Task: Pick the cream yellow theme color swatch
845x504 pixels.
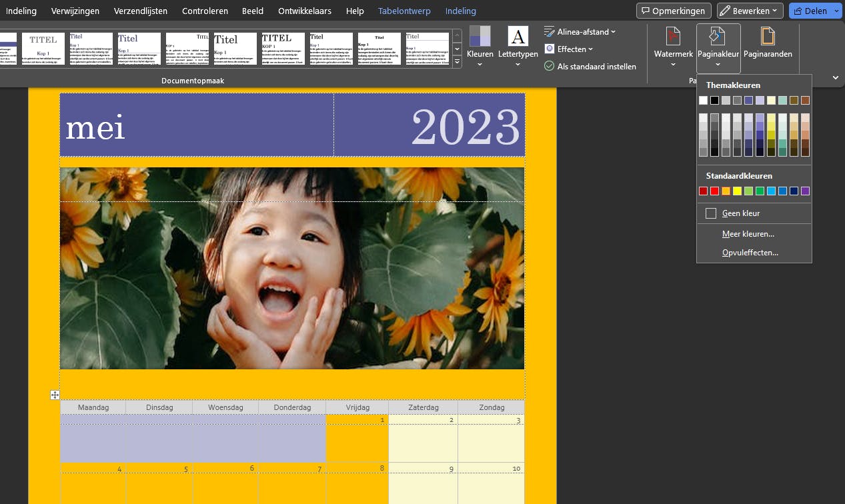Action: tap(771, 101)
